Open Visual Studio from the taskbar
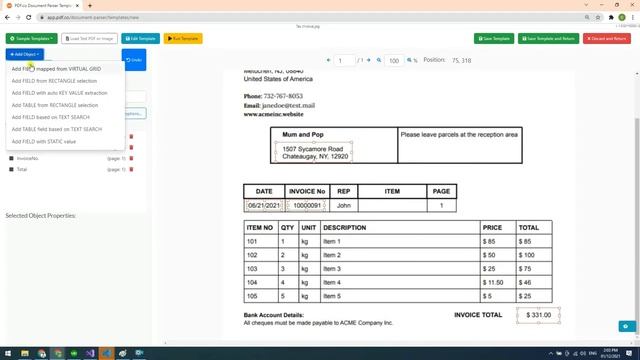 tap(90, 353)
